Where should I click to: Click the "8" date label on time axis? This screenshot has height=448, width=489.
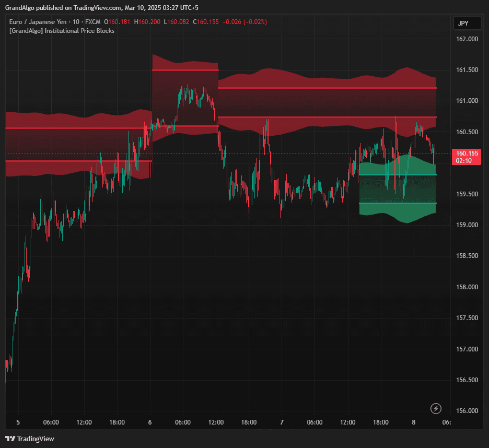coord(413,422)
